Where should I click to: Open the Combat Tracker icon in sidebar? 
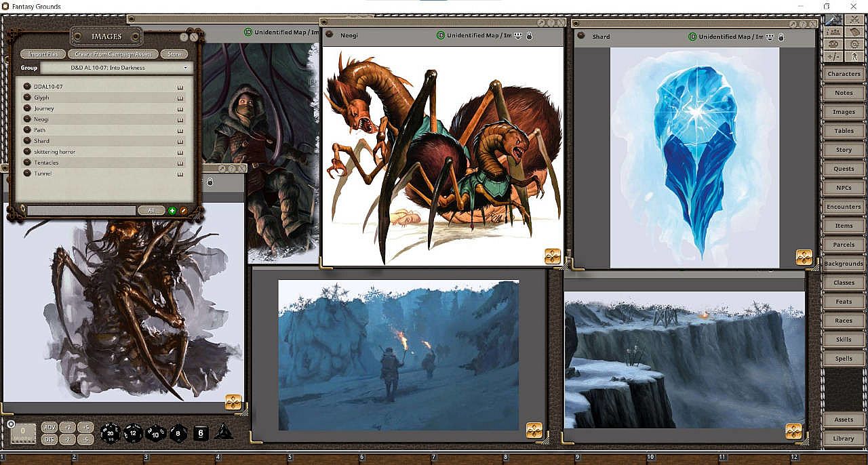(854, 20)
